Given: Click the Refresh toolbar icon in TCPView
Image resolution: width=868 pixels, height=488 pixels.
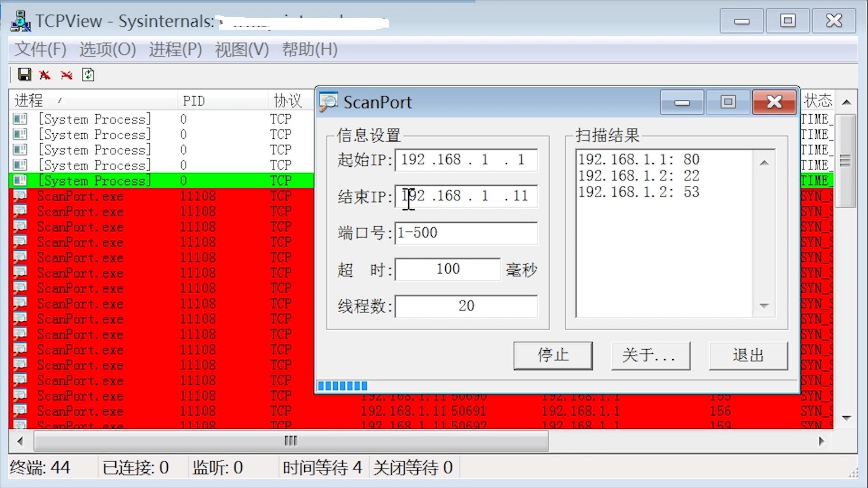Looking at the screenshot, I should click(88, 75).
